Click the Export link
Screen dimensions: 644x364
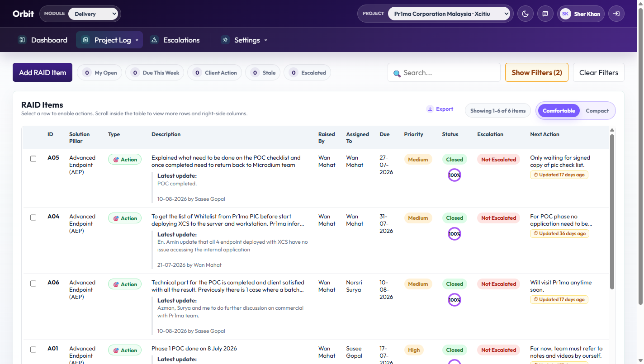(440, 109)
